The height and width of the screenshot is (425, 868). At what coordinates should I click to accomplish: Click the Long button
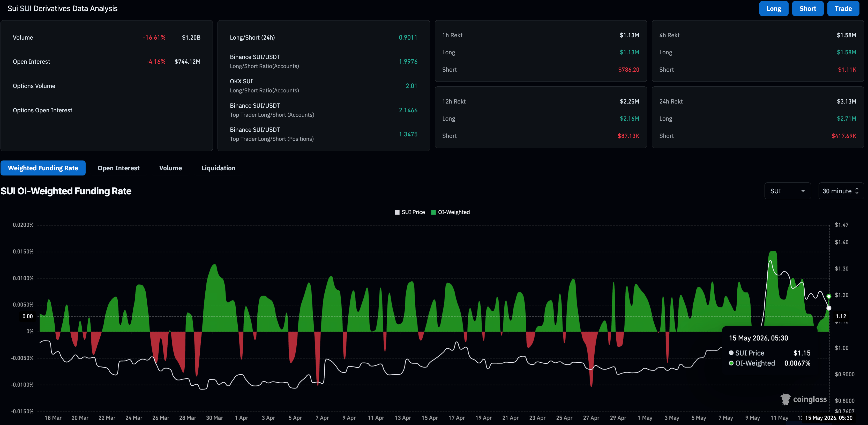774,9
